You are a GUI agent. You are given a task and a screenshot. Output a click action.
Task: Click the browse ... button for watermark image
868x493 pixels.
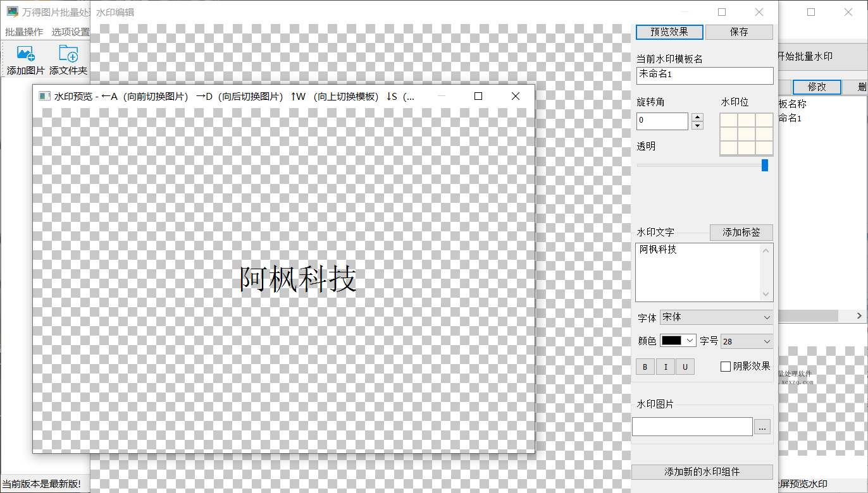(762, 427)
